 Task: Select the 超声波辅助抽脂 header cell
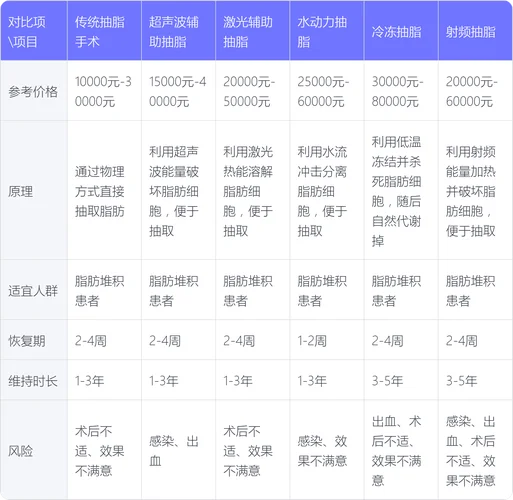click(x=178, y=31)
